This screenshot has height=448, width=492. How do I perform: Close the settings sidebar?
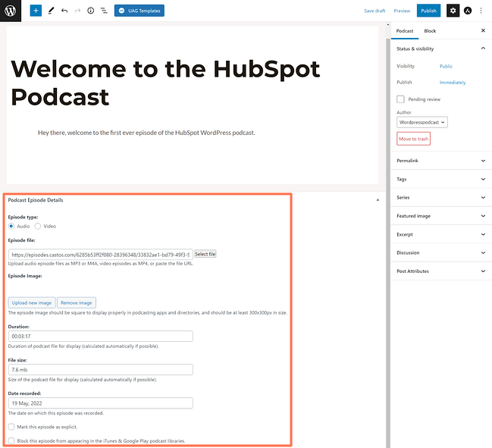483,30
